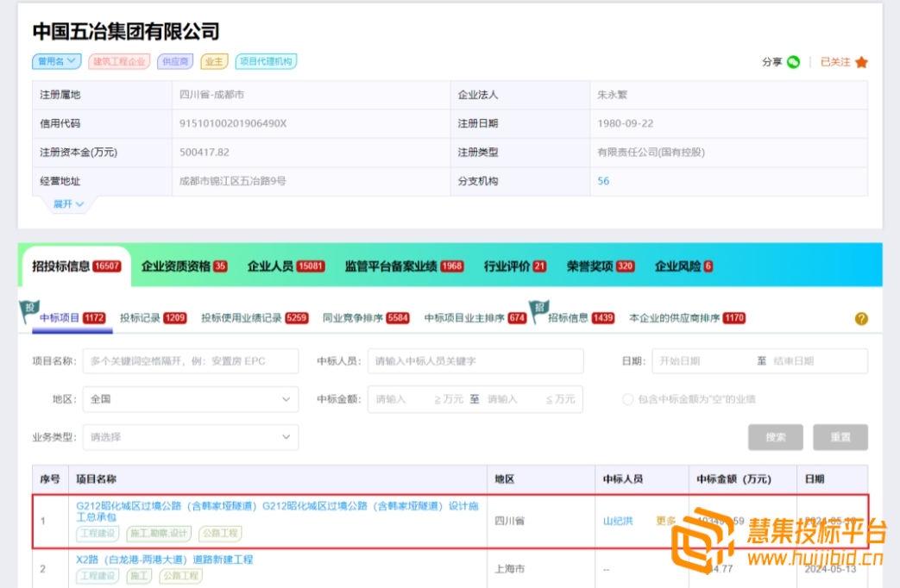Select 中标项目业主排序 sub-tab

(x=475, y=318)
